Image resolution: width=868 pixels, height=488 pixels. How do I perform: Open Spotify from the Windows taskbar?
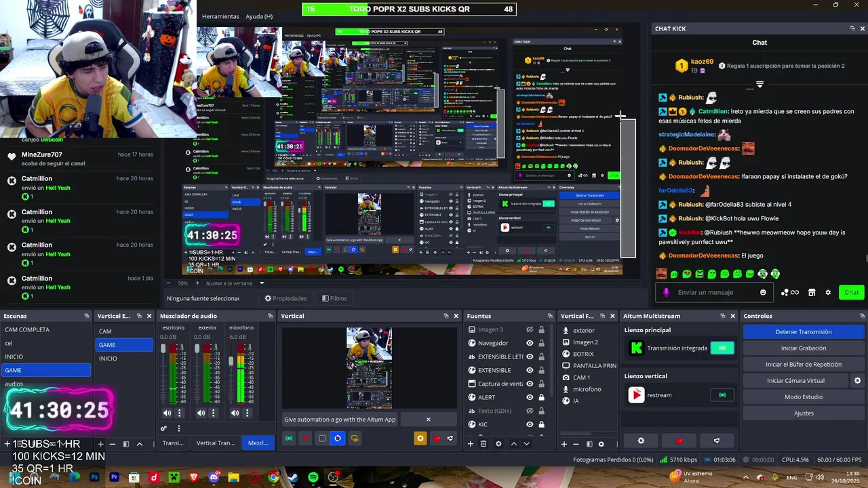coord(313,477)
